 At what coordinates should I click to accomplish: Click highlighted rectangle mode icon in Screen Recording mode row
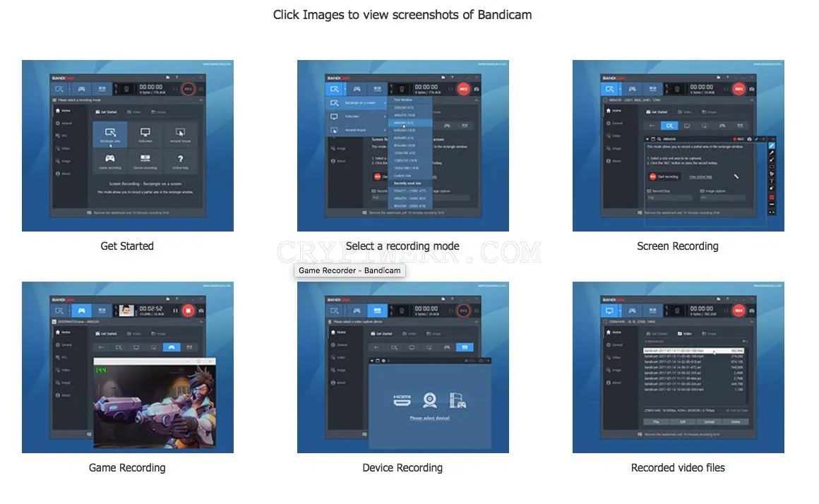(x=669, y=126)
